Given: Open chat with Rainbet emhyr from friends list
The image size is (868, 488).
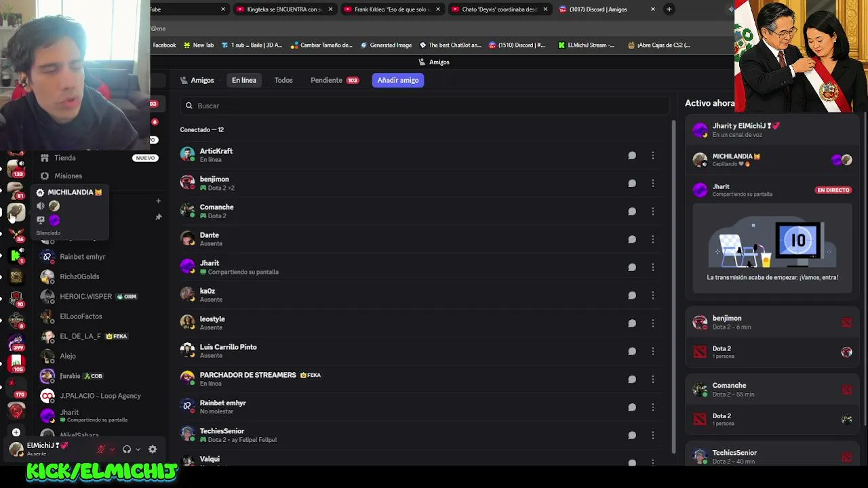Looking at the screenshot, I should (632, 407).
